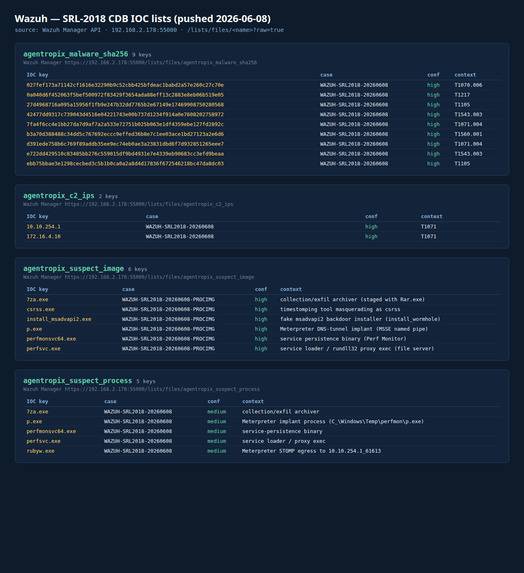Click the '6 keys' count label
Viewport: 524px width, 573px height.
(x=137, y=269)
